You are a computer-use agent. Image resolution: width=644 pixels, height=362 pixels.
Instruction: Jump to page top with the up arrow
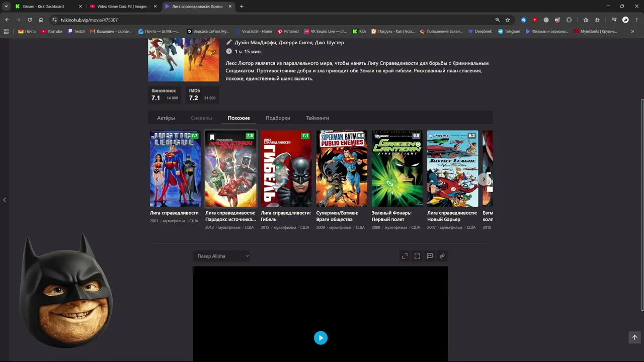[634, 337]
